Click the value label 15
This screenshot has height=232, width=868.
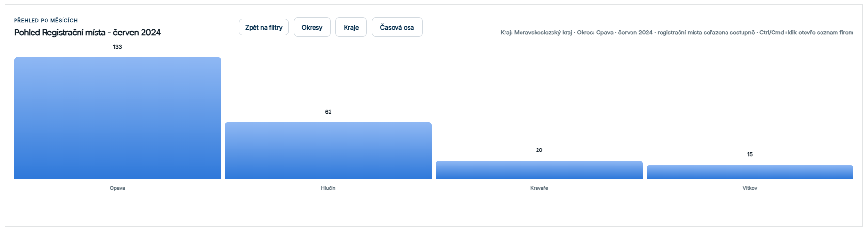[x=750, y=155]
